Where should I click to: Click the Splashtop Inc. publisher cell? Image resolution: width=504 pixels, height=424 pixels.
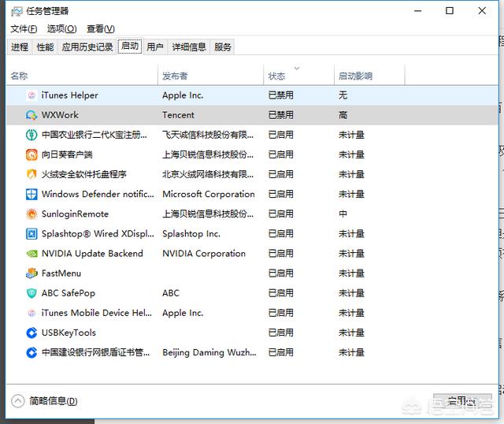[191, 234]
